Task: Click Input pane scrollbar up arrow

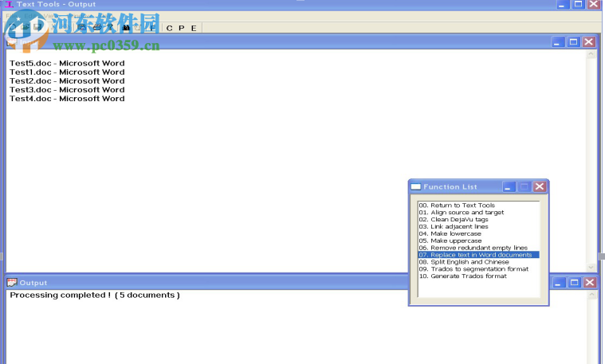Action: click(591, 54)
